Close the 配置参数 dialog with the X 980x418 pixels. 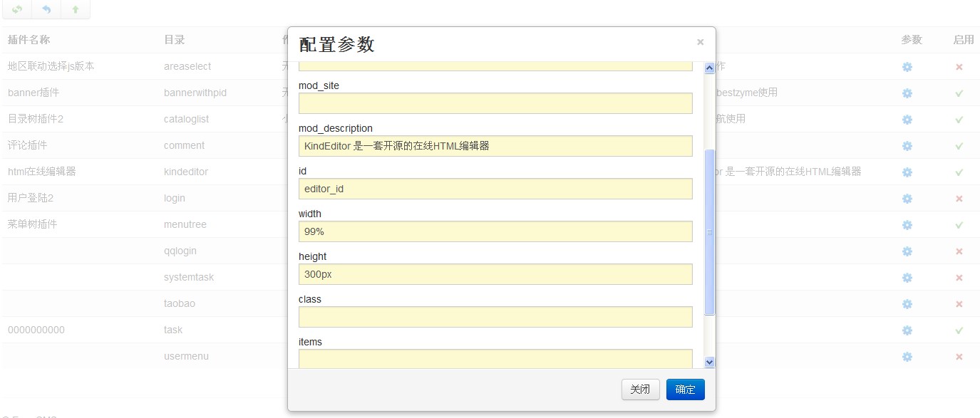(700, 43)
